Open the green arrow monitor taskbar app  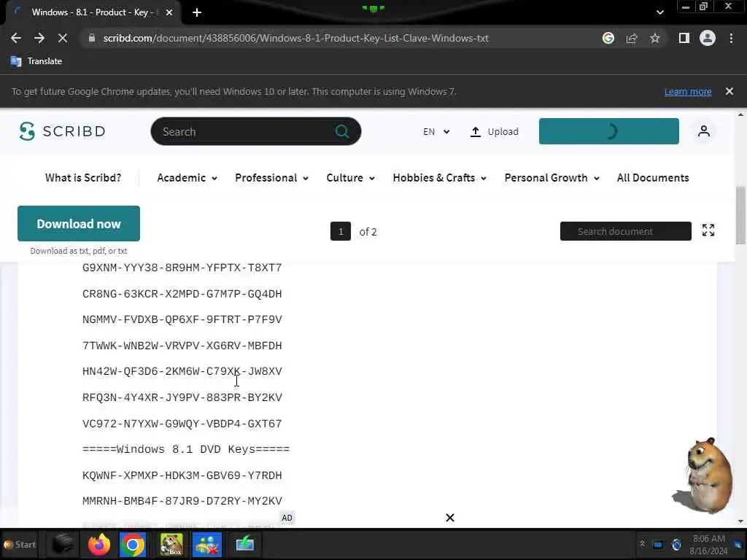point(245,544)
